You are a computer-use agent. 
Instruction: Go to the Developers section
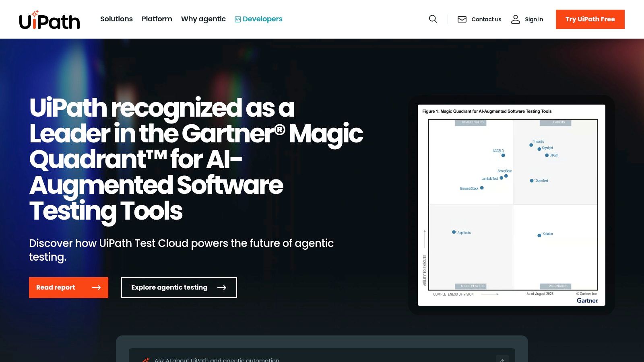258,19
